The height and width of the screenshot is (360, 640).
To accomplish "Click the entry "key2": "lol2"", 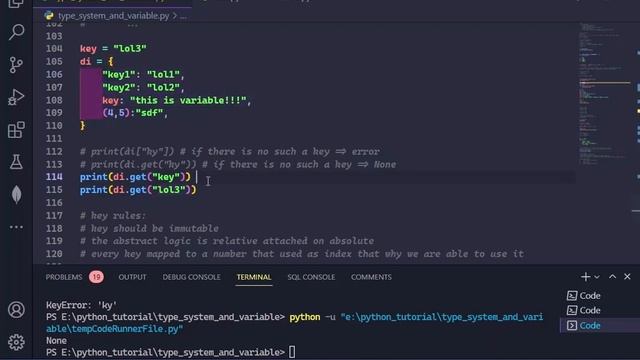I will click(x=143, y=87).
